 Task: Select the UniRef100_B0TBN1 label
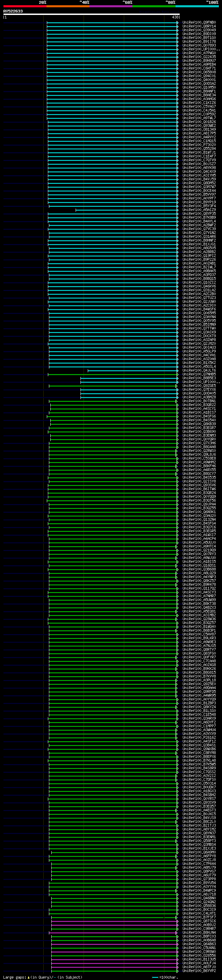(x=199, y=401)
